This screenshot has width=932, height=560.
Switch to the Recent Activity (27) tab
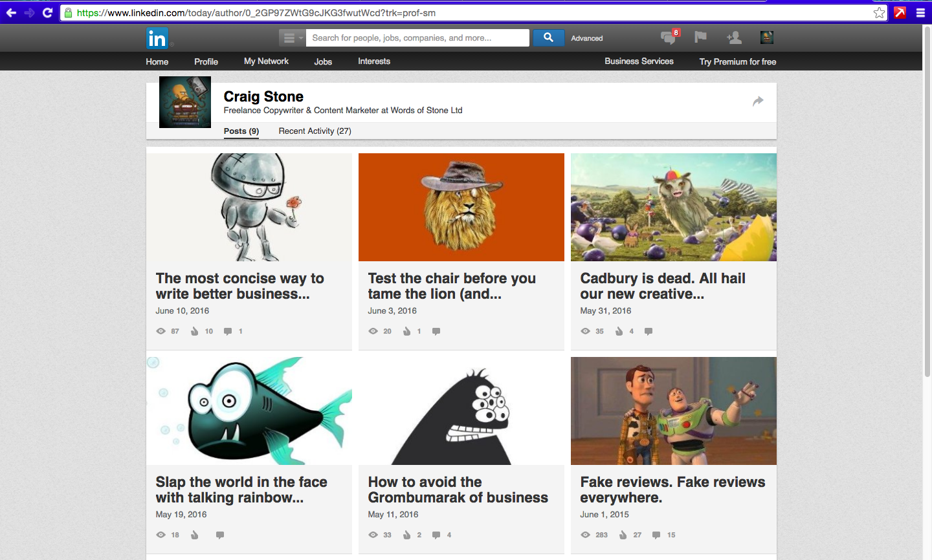pyautogui.click(x=315, y=131)
